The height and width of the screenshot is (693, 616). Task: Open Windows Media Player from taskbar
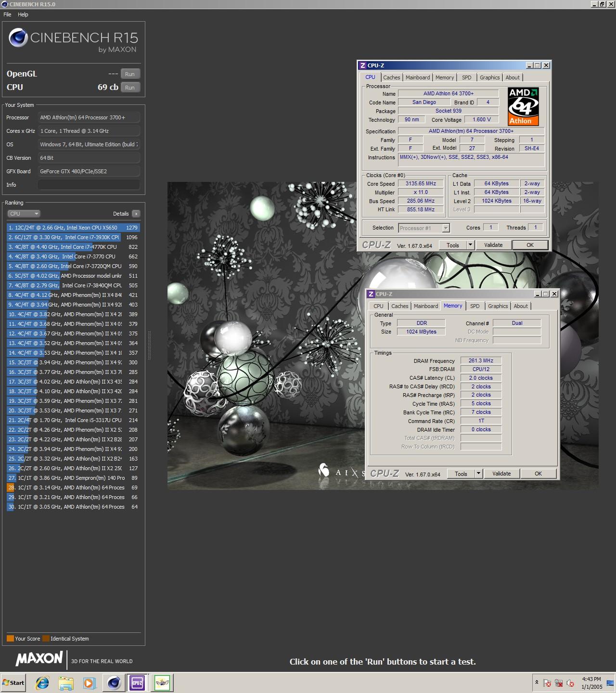click(x=90, y=683)
